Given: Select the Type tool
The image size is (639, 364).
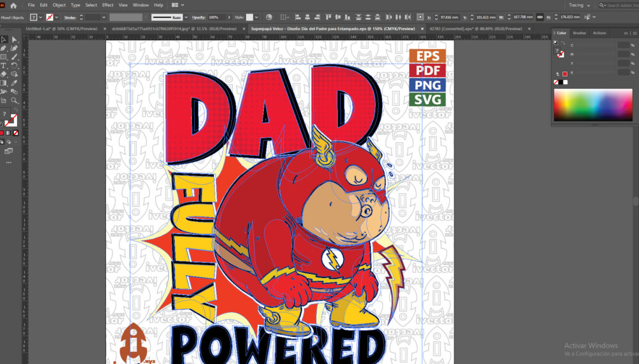Looking at the screenshot, I should pos(4,66).
